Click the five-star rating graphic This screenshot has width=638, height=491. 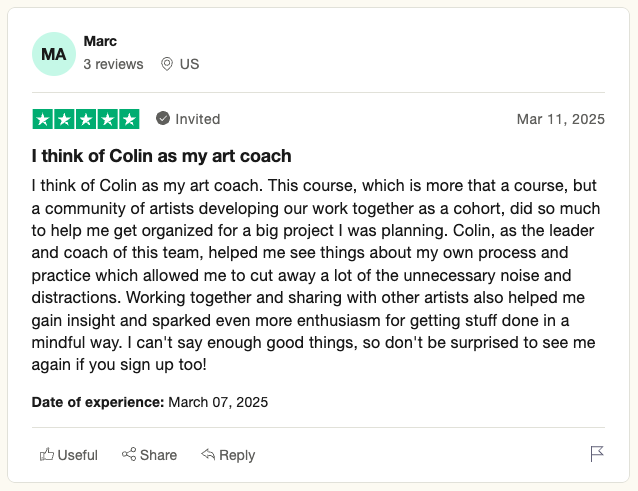[x=86, y=119]
